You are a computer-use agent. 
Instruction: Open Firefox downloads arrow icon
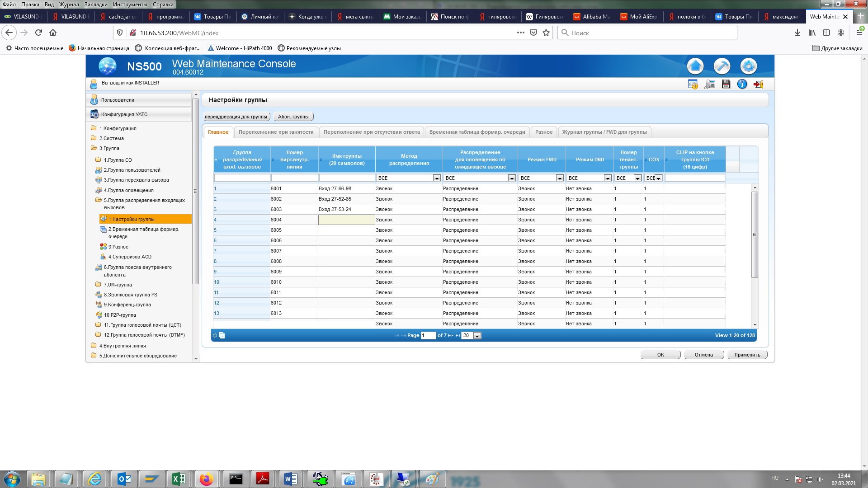[x=797, y=33]
